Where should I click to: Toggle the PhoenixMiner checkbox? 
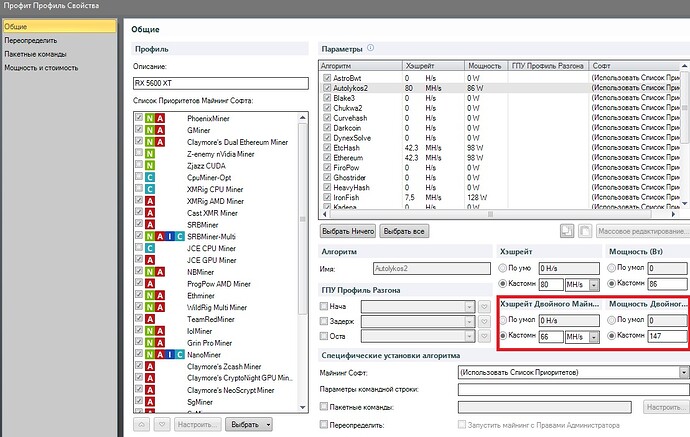point(139,118)
